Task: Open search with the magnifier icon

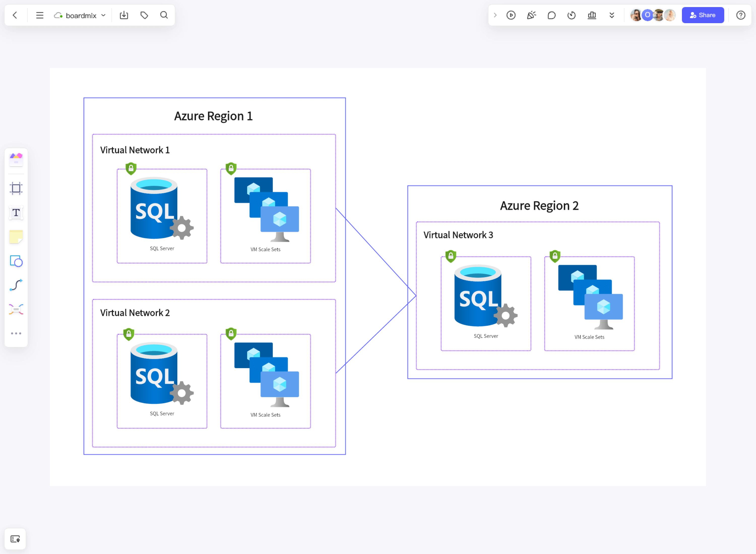Action: pyautogui.click(x=164, y=15)
